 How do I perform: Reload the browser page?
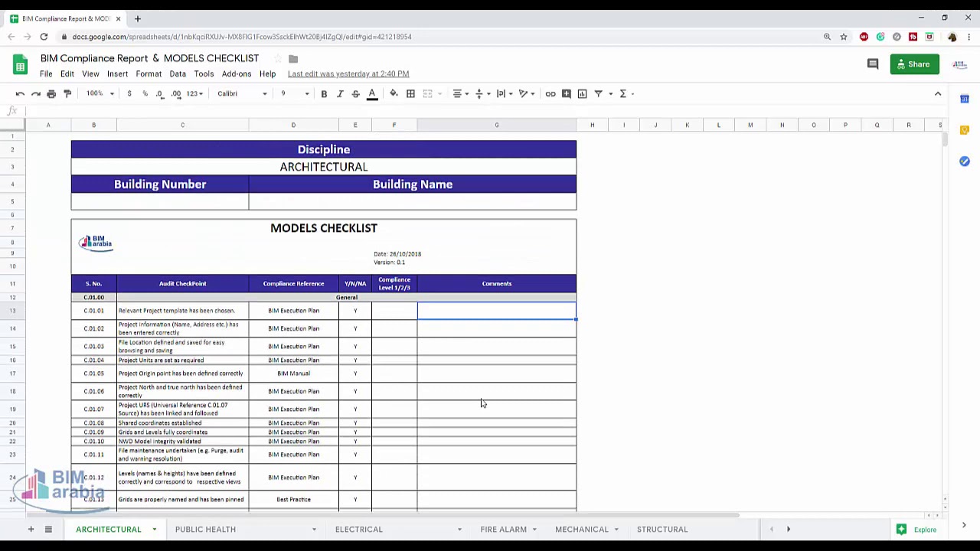coord(44,37)
